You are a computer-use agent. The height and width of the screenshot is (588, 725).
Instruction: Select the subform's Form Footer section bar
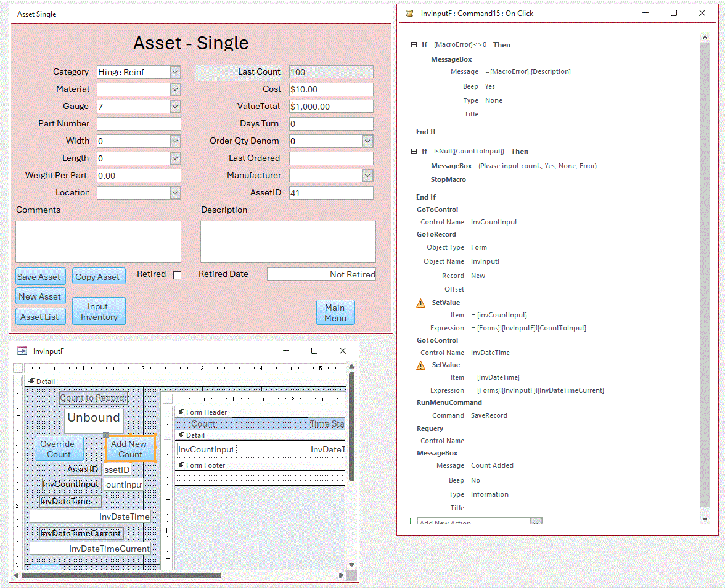pos(259,465)
